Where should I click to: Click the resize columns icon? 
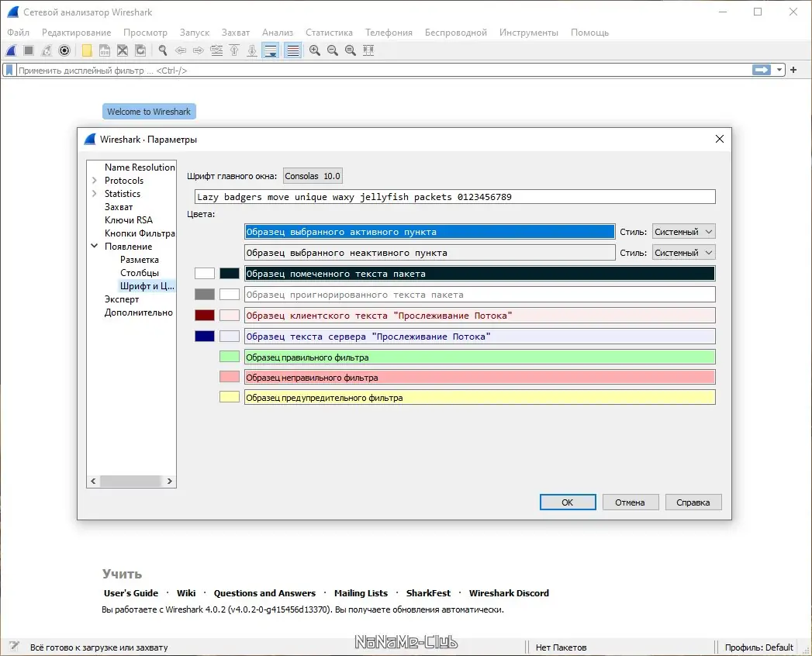point(368,50)
